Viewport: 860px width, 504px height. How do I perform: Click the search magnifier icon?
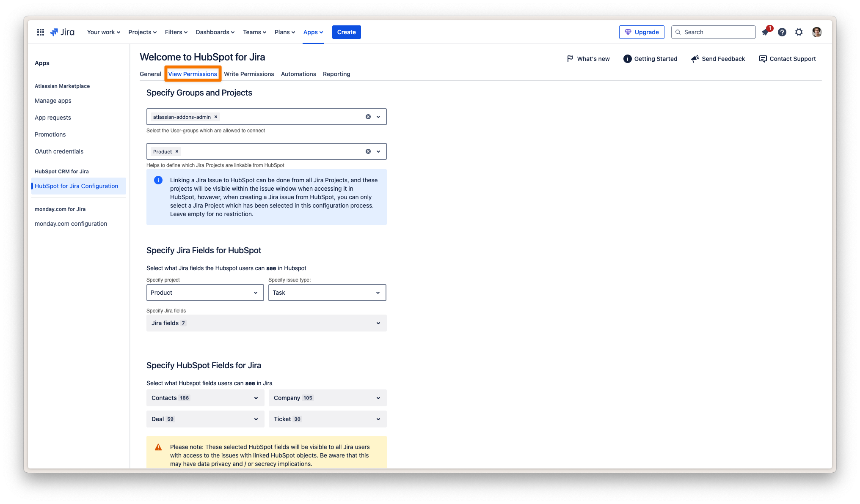coord(678,32)
